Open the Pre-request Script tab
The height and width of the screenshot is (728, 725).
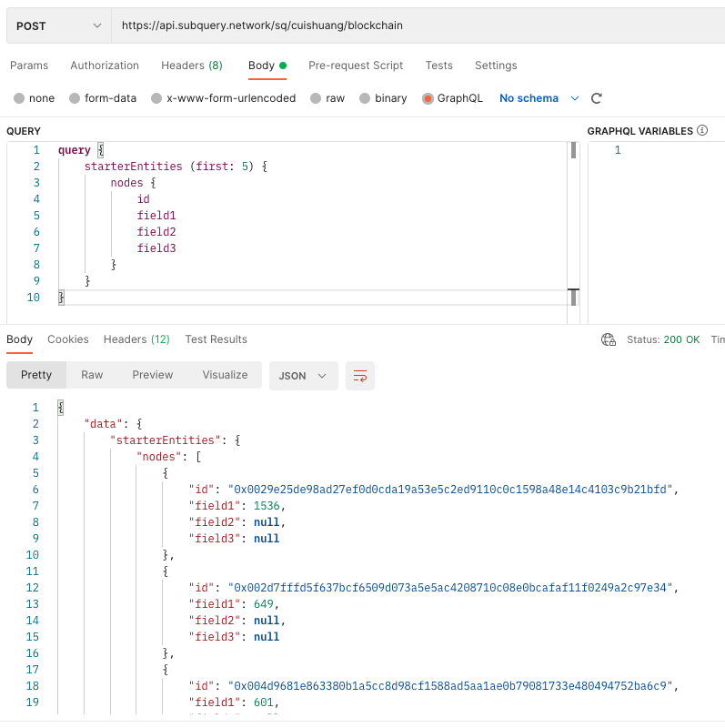tap(356, 66)
